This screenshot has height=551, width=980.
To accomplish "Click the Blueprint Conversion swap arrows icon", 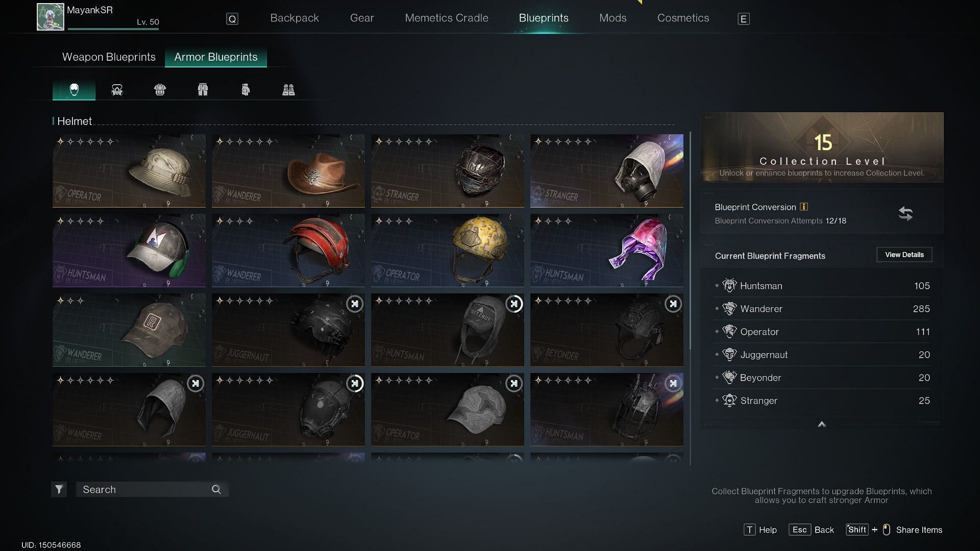I will click(905, 213).
